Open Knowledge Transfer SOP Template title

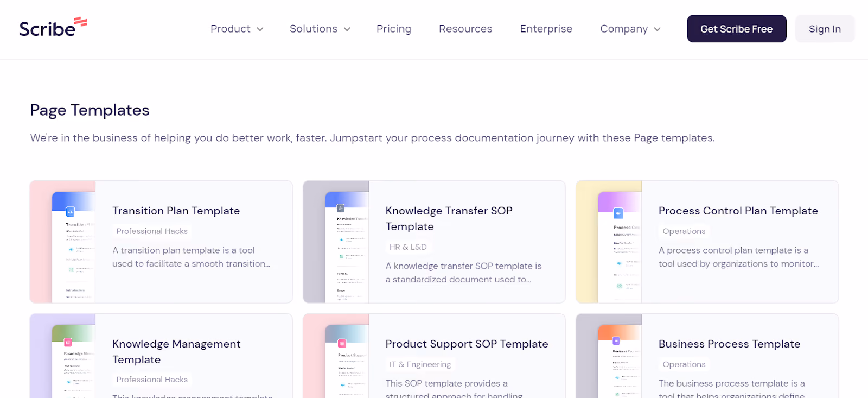click(449, 218)
